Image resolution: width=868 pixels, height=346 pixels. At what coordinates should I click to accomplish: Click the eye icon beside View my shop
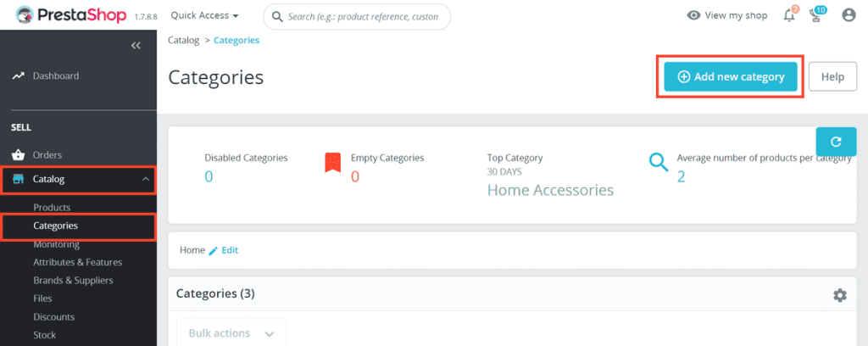[x=693, y=15]
